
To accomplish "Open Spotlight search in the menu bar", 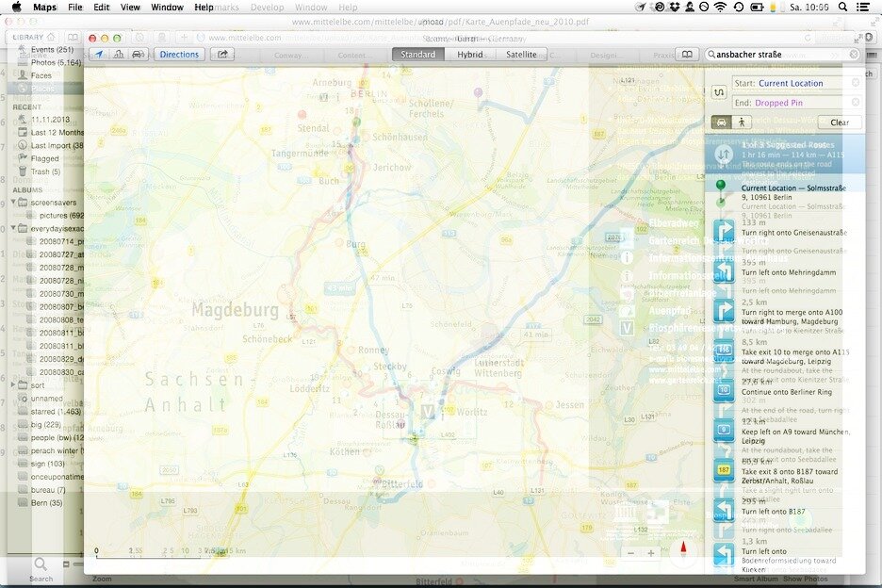I will pos(842,7).
